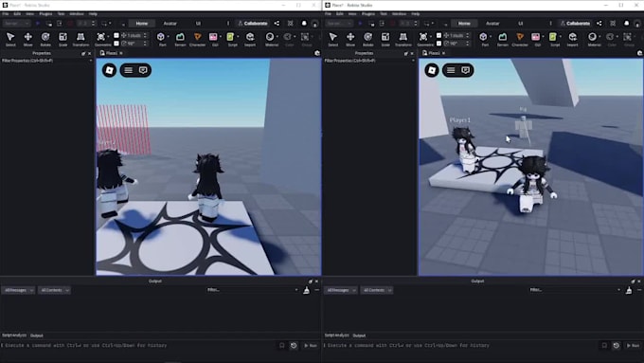The width and height of the screenshot is (644, 363).
Task: Open Script Analysis tab in left window
Action: point(14,336)
